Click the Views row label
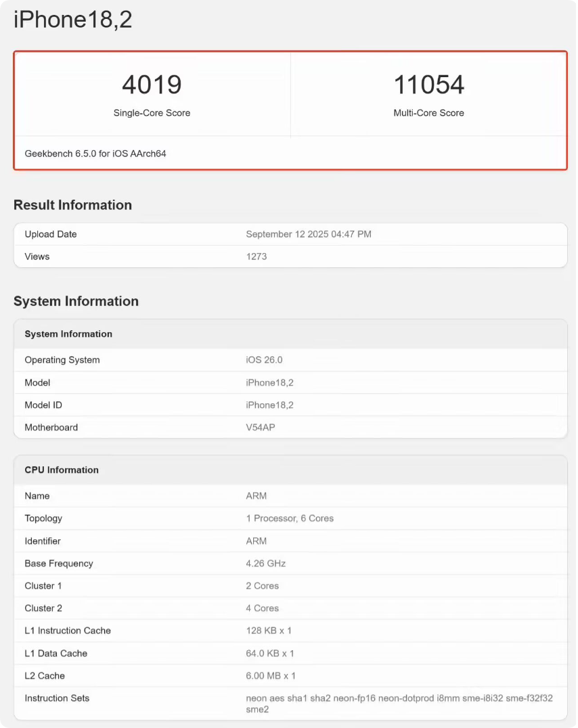 pos(37,256)
